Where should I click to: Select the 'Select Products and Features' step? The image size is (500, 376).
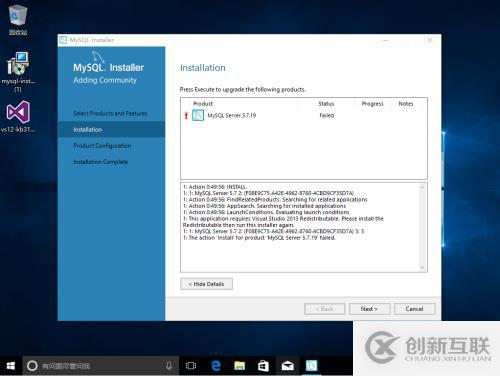(x=110, y=113)
